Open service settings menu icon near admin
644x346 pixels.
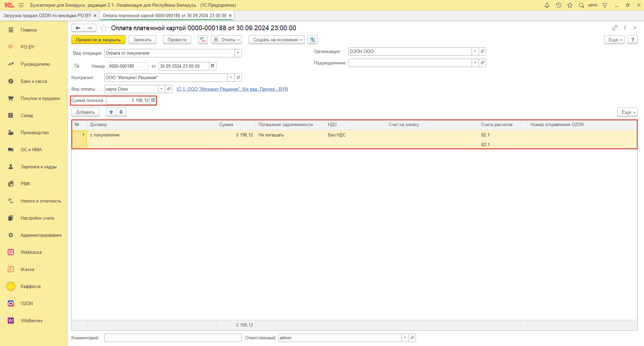click(x=605, y=5)
